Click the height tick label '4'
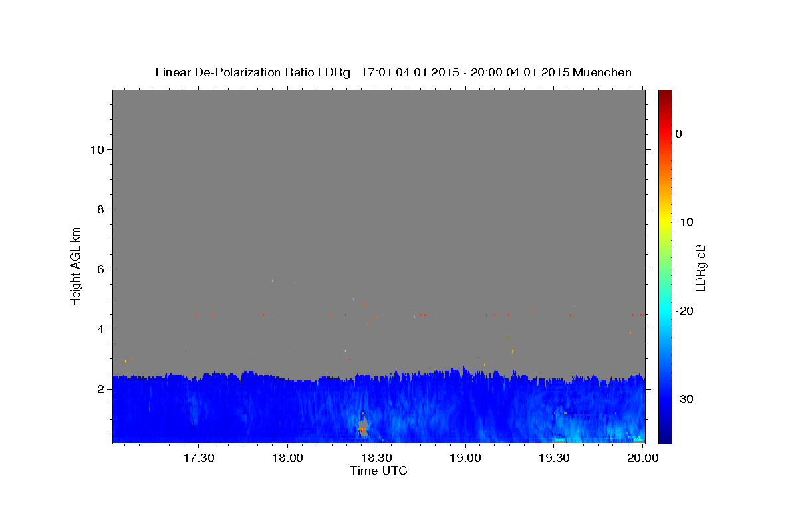Screen dimensions: 798x532 pyautogui.click(x=99, y=329)
